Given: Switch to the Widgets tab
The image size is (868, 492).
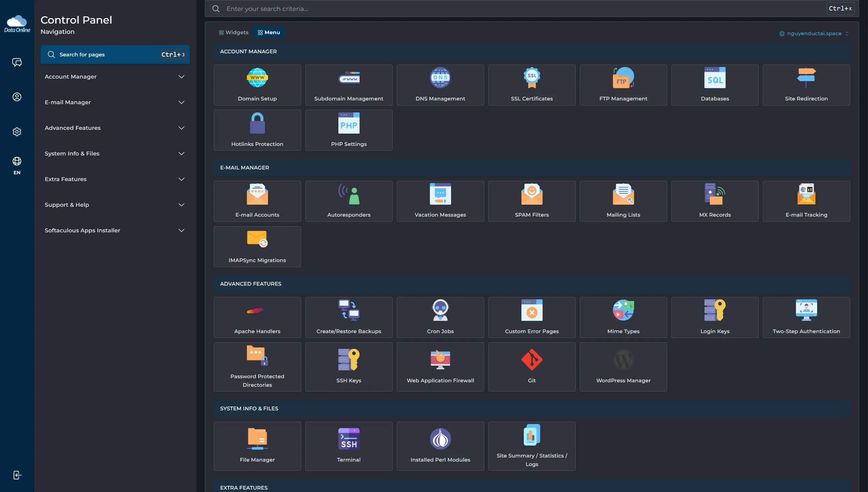Looking at the screenshot, I should pyautogui.click(x=234, y=32).
